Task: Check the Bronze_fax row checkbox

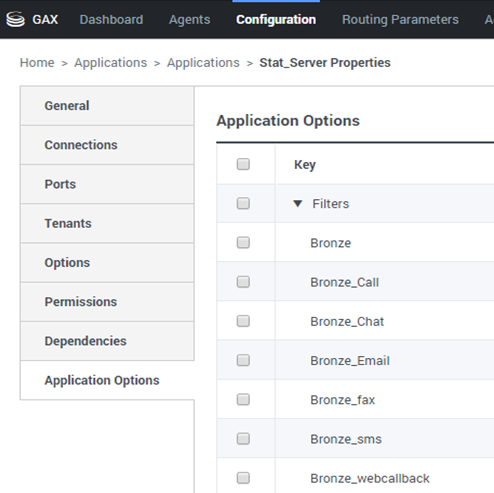Action: [x=243, y=399]
